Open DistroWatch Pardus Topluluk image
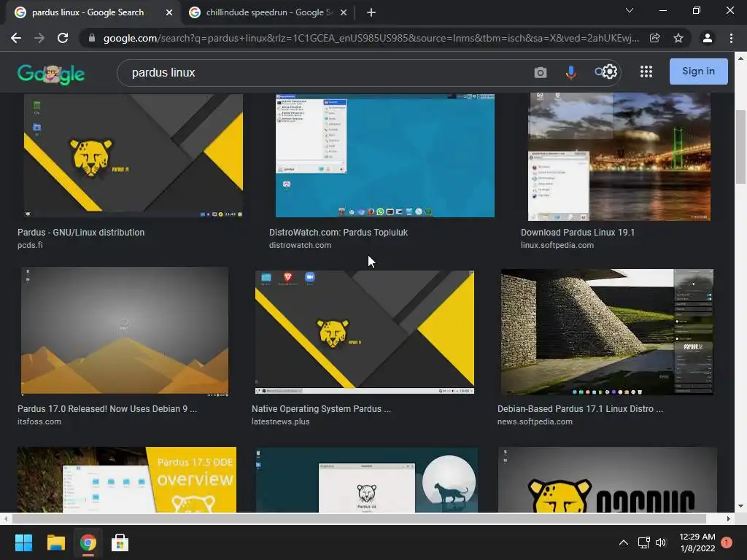747x560 pixels. [x=385, y=155]
